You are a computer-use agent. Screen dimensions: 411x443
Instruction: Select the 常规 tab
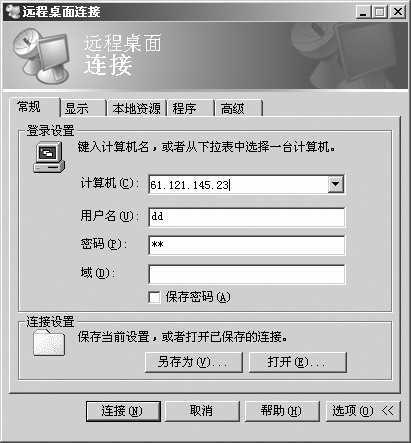35,107
